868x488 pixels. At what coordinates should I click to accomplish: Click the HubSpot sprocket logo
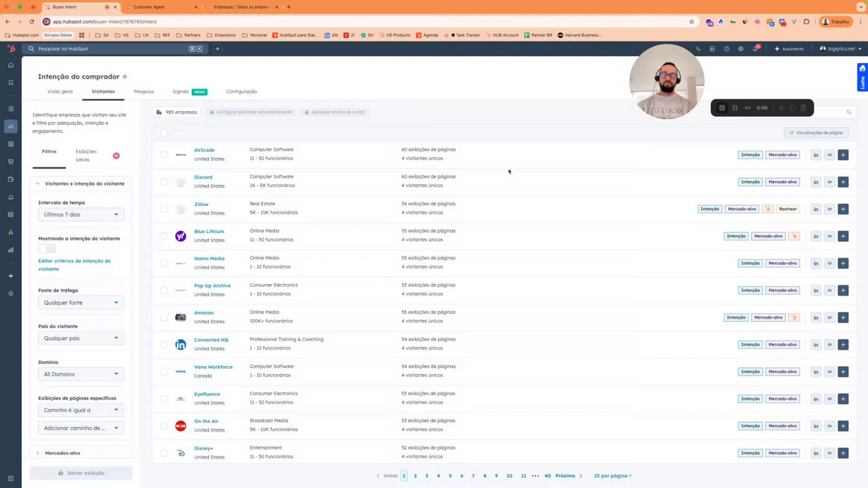click(x=11, y=49)
